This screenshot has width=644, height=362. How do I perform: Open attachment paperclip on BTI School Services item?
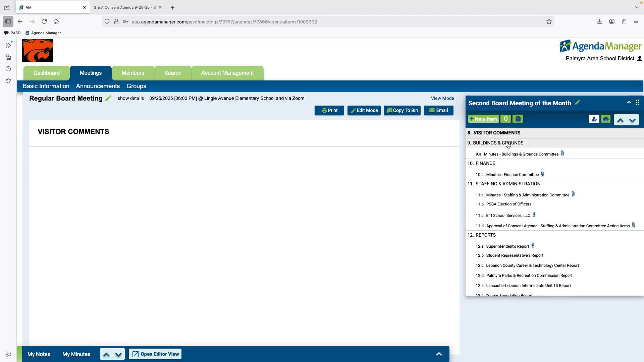coord(534,215)
